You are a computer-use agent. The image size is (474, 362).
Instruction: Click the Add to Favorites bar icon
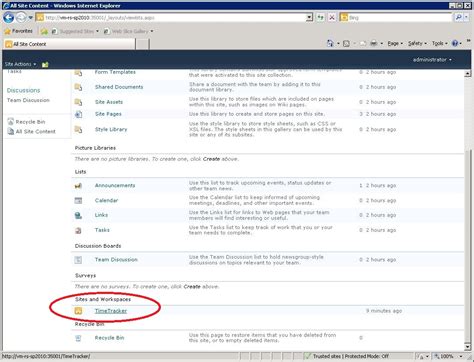pyautogui.click(x=44, y=31)
